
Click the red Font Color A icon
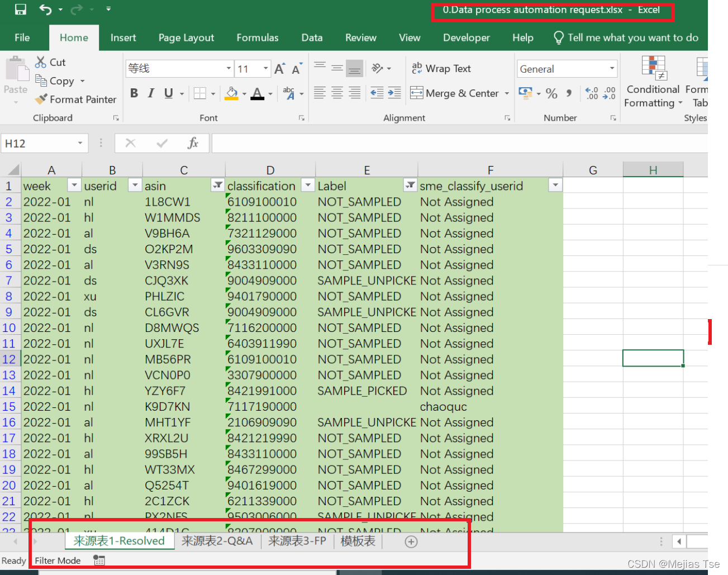[x=258, y=93]
